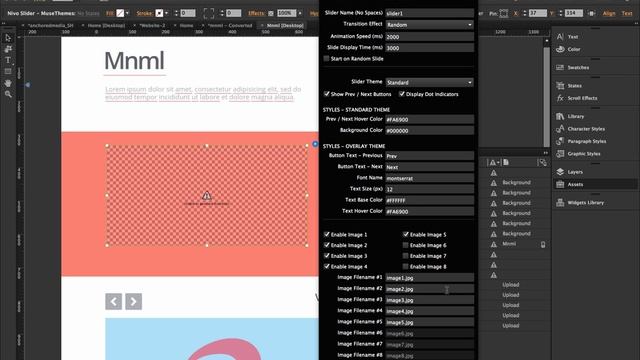Uncheck Enable Image 5

click(406, 234)
